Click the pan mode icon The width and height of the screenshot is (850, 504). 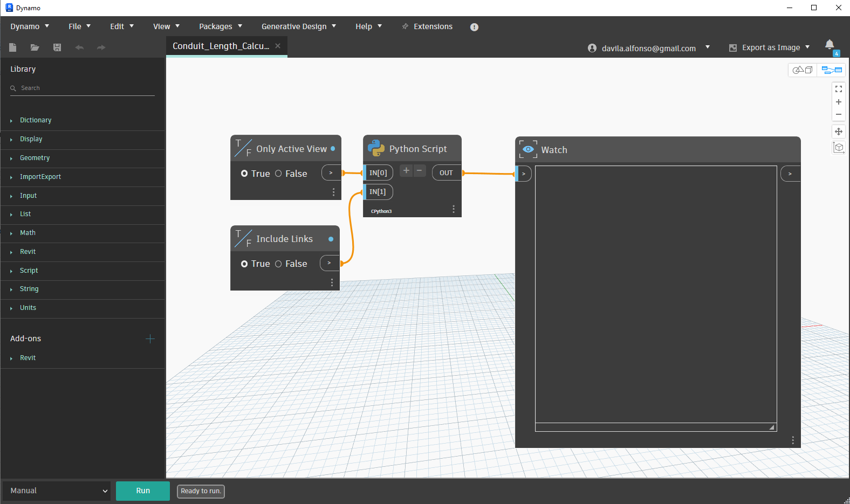tap(838, 132)
